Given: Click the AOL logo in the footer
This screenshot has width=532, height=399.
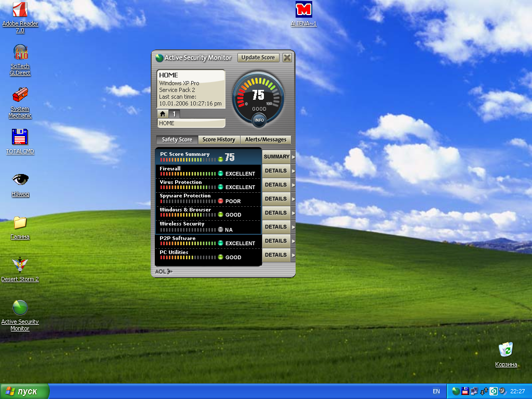Looking at the screenshot, I should coord(164,271).
